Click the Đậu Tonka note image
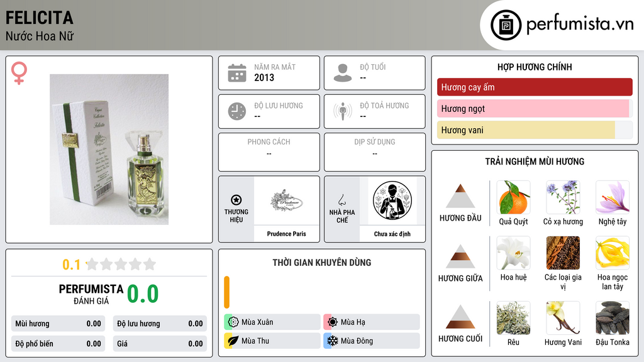Screen dimensions: 644x362 (x=613, y=317)
